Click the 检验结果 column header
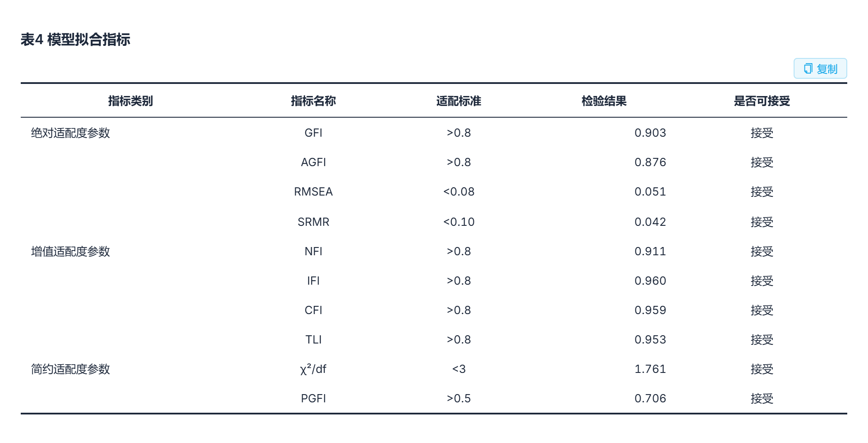 (604, 101)
